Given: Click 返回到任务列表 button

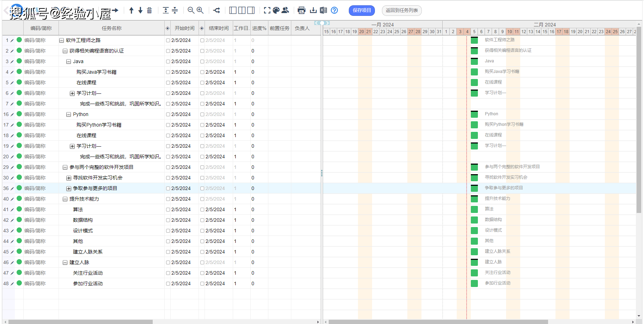Looking at the screenshot, I should 402,10.
